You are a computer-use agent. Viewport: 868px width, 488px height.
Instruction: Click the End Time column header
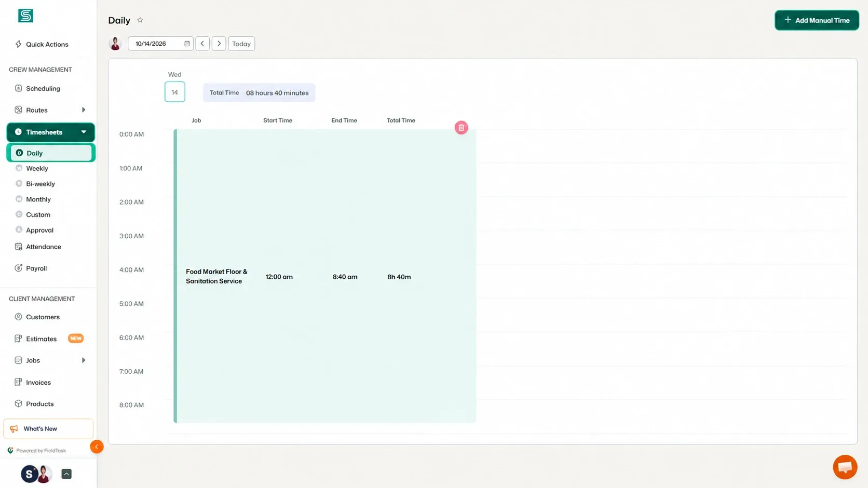coord(344,120)
